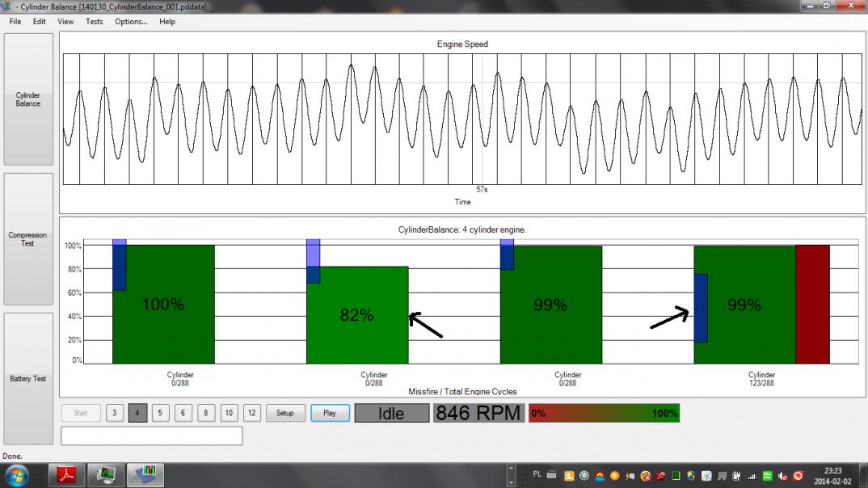Click the Start button
Screen dimensions: 868x488
pyautogui.click(x=81, y=413)
